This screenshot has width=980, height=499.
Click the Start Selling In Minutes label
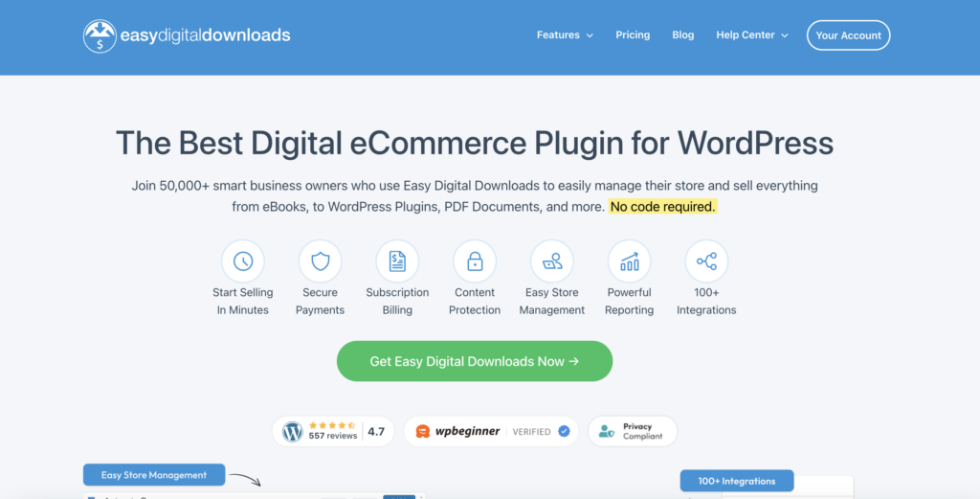(242, 302)
